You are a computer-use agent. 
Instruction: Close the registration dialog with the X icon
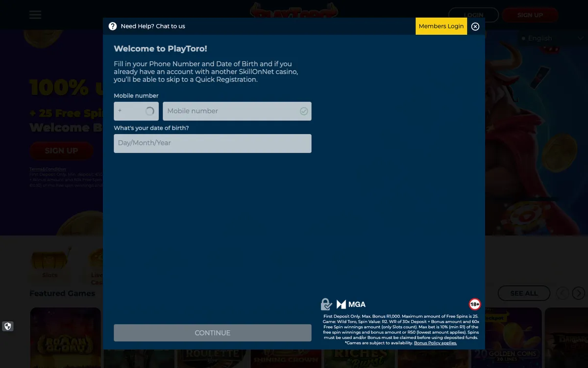tap(475, 26)
